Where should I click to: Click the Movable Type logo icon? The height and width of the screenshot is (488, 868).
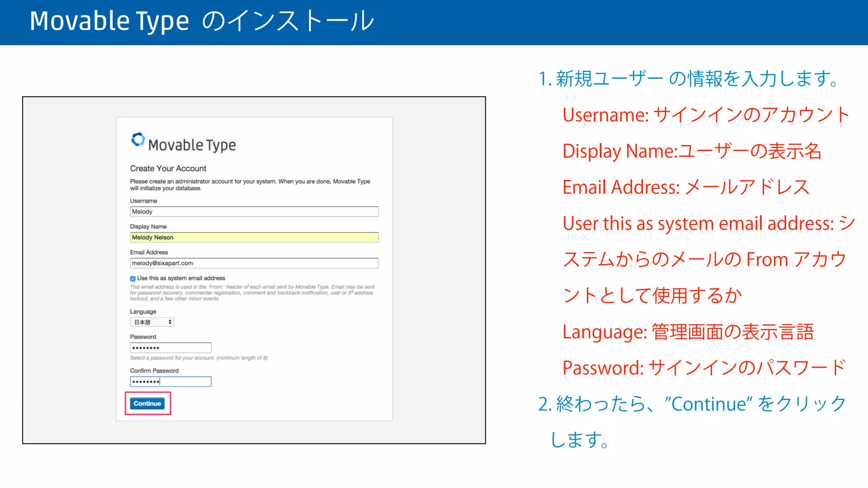pos(138,140)
